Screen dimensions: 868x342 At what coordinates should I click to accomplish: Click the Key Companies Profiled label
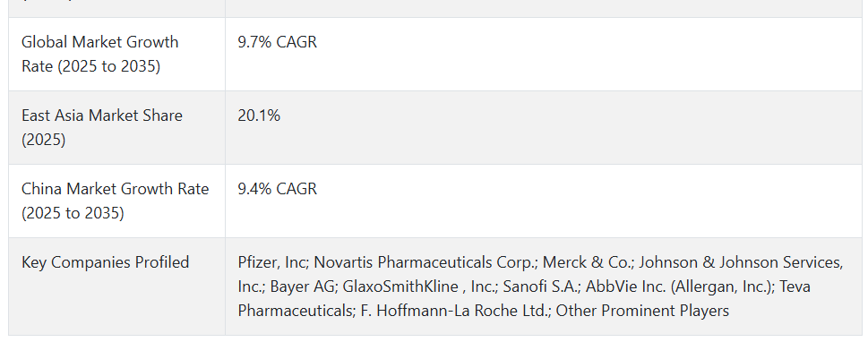pos(105,261)
